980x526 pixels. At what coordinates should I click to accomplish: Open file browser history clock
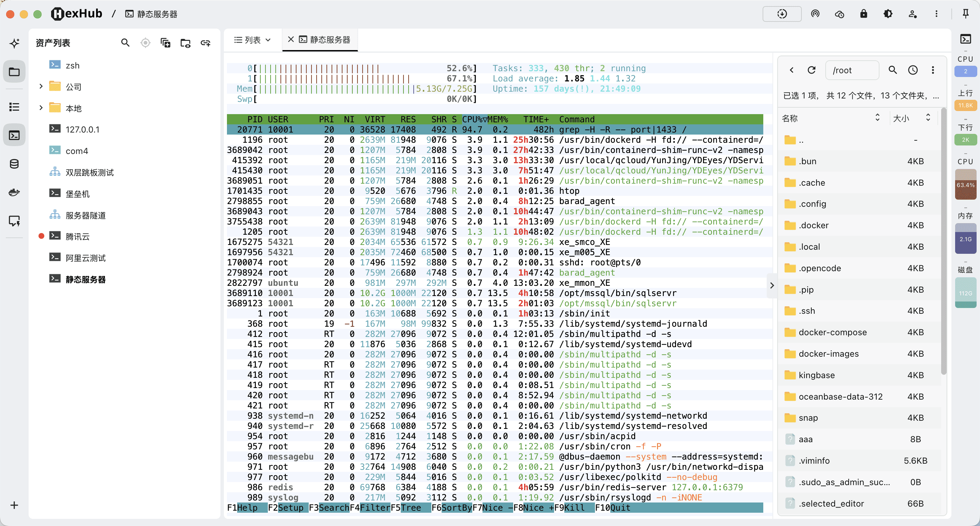(913, 70)
